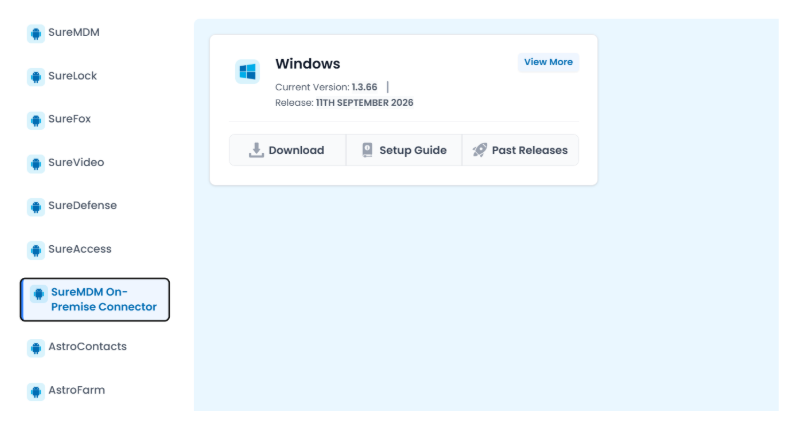Click the download arrow icon
The width and height of the screenshot is (792, 421).
(256, 150)
